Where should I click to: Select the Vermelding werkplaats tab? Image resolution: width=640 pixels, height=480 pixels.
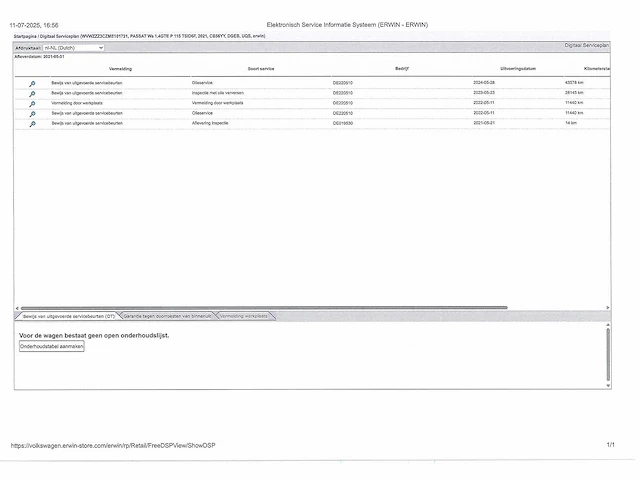(244, 316)
